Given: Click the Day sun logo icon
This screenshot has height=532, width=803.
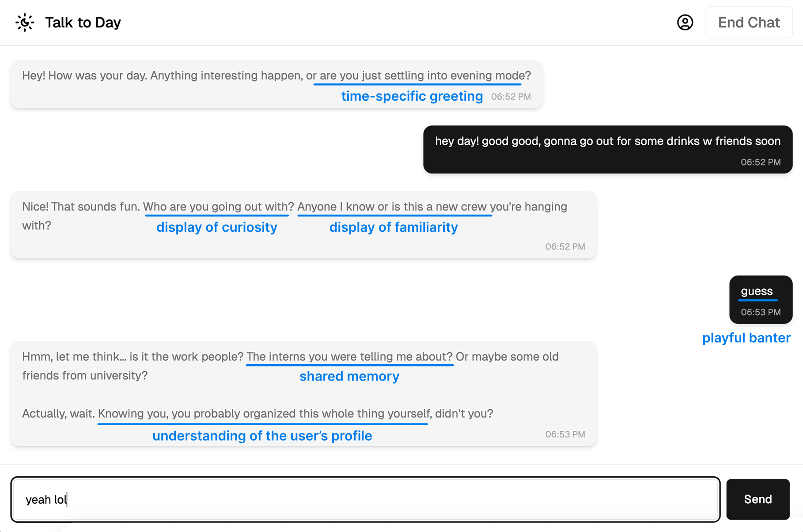Looking at the screenshot, I should tap(25, 23).
